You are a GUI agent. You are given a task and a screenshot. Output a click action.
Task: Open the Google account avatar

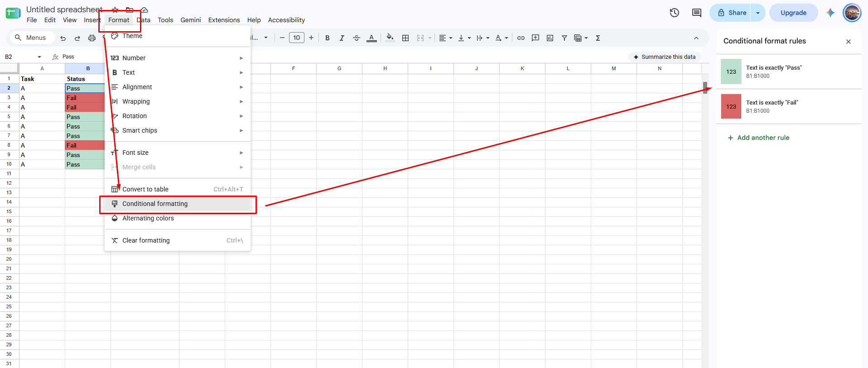point(852,13)
